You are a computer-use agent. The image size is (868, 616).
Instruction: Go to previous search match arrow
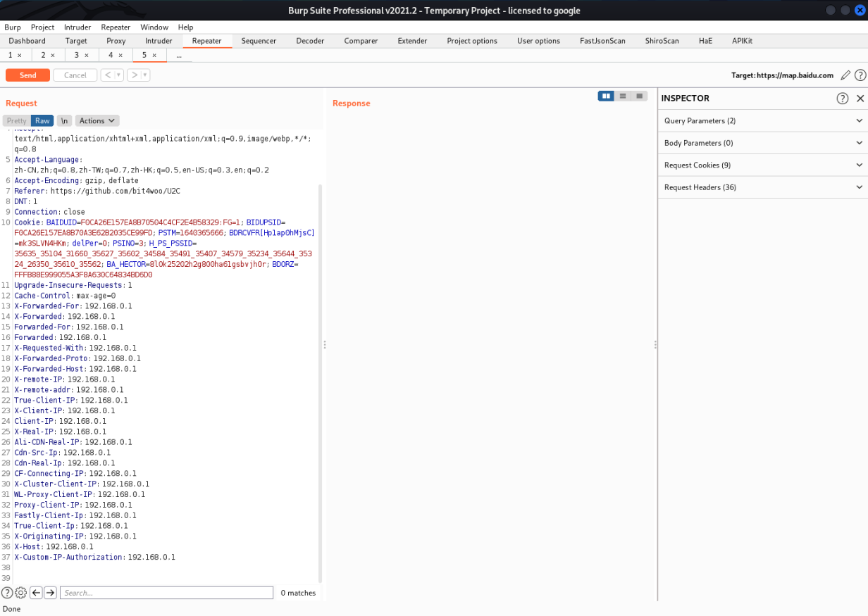pos(37,593)
